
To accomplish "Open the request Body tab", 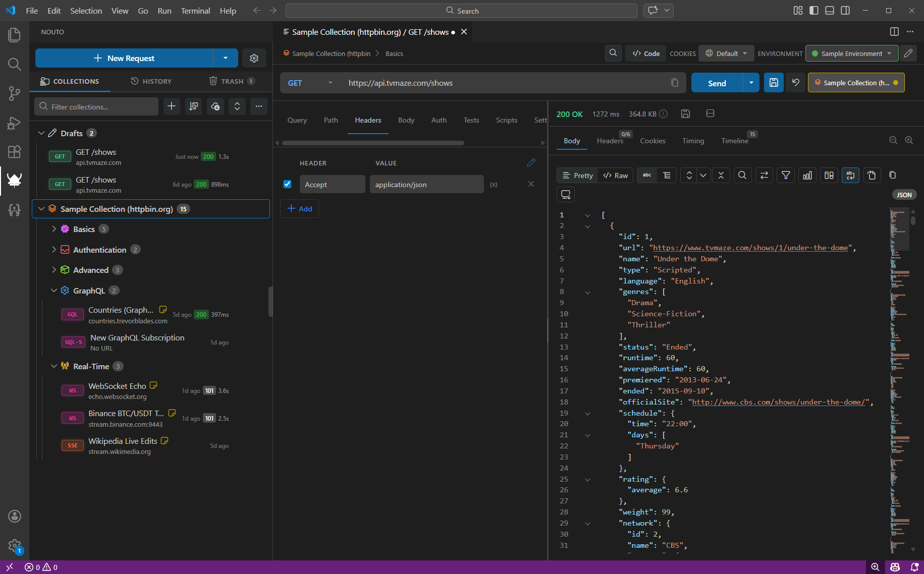I will 406,120.
